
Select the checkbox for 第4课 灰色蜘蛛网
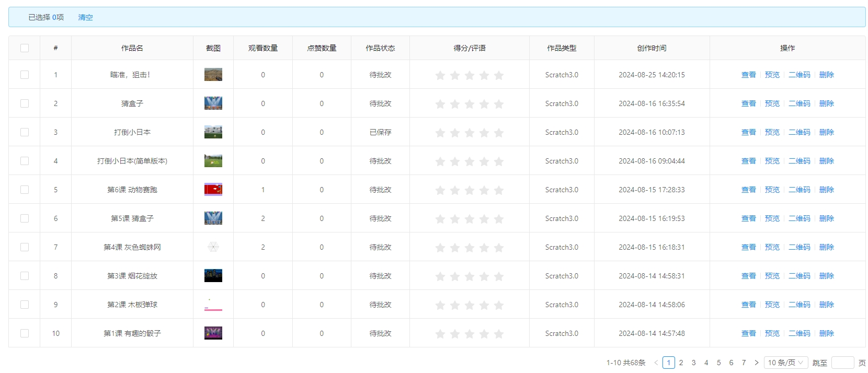(x=25, y=247)
